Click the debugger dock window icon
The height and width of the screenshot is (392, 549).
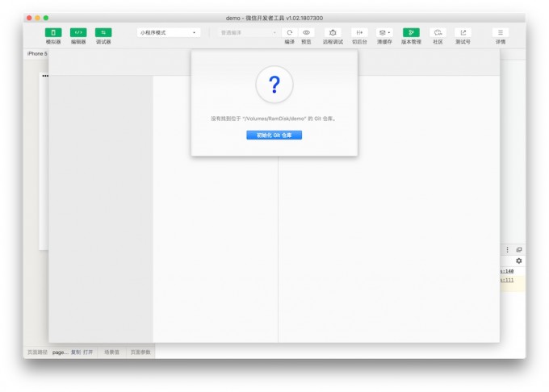(x=519, y=250)
